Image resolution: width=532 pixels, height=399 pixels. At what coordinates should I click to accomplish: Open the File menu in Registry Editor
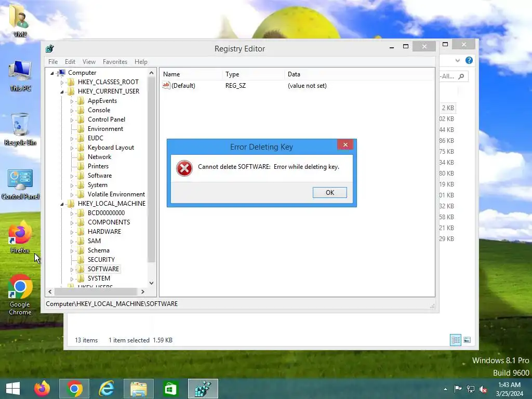click(53, 62)
